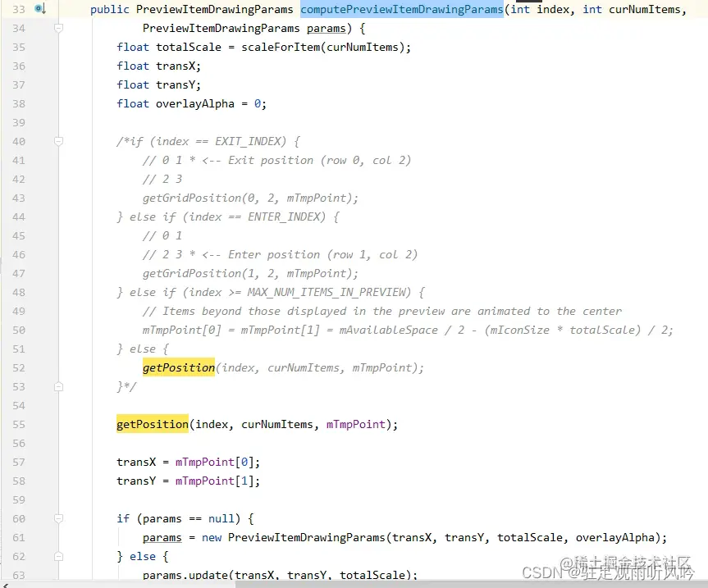
Task: Click the left arrow of the horizontal scrollbar
Action: pyautogui.click(x=6, y=585)
